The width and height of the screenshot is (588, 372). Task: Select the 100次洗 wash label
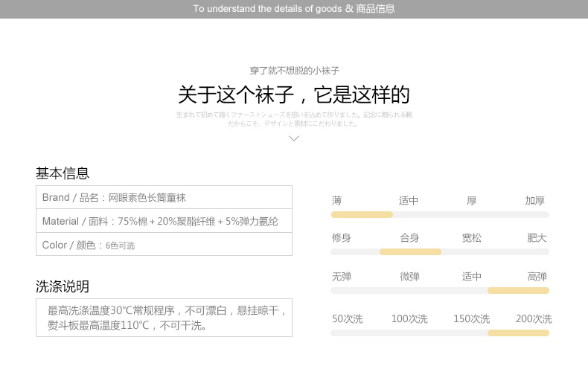click(409, 318)
